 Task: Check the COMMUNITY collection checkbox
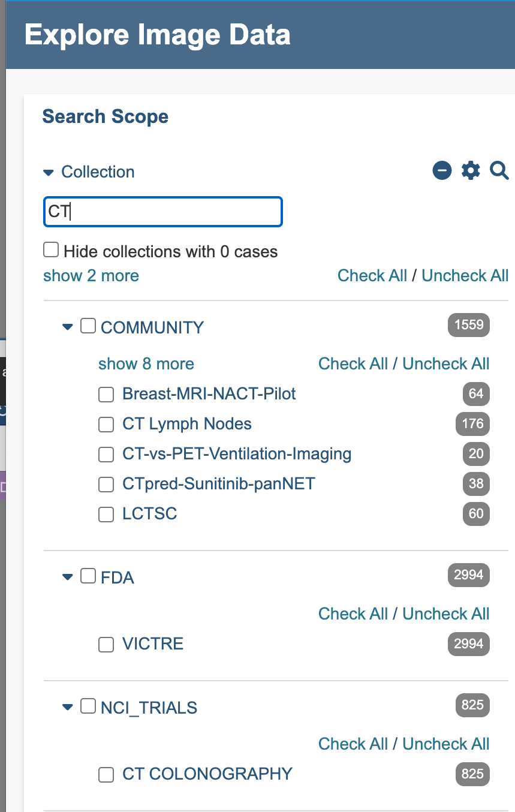coord(88,325)
